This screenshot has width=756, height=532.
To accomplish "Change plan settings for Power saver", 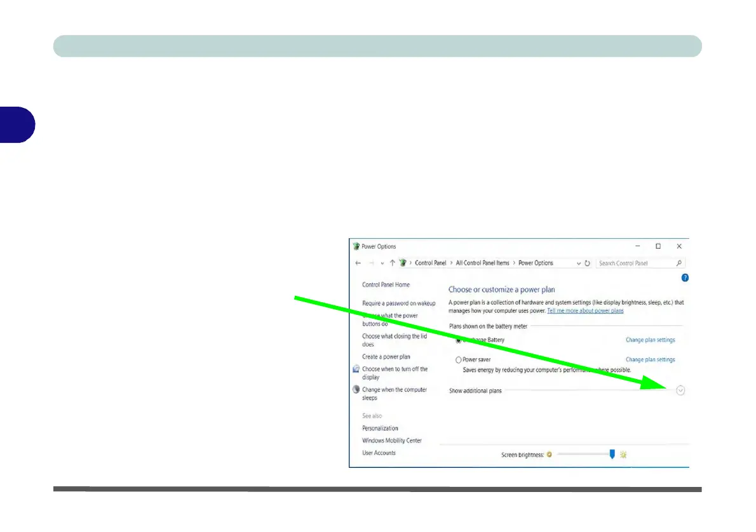I will tap(651, 359).
